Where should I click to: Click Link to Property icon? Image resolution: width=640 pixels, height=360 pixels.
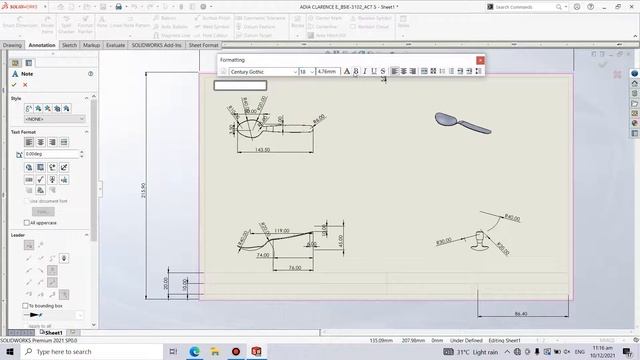click(x=40, y=167)
